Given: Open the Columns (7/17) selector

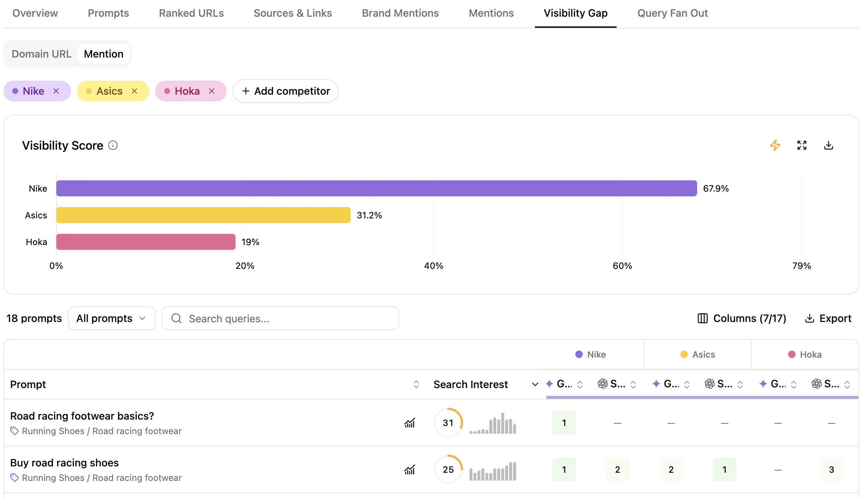Looking at the screenshot, I should pos(742,318).
